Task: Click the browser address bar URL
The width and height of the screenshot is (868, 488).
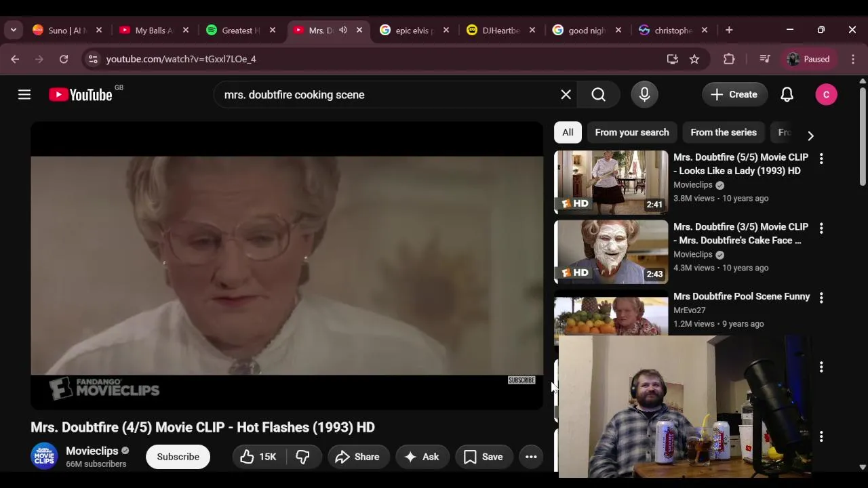Action: (181, 59)
